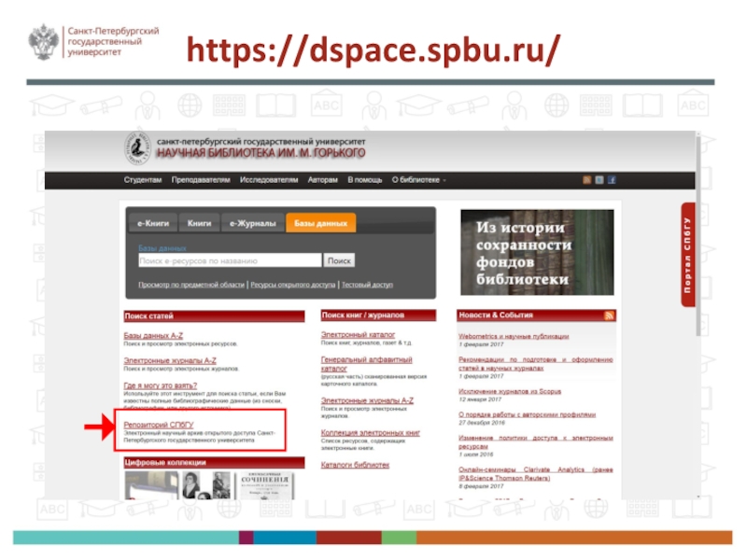
Task: Click Из истории сохранности фондов banner
Action: pyautogui.click(x=537, y=252)
